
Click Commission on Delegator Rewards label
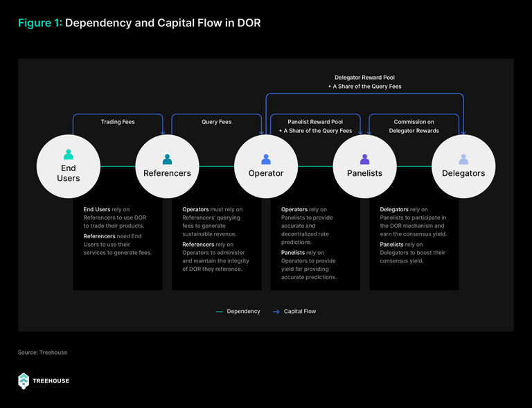[x=414, y=126]
